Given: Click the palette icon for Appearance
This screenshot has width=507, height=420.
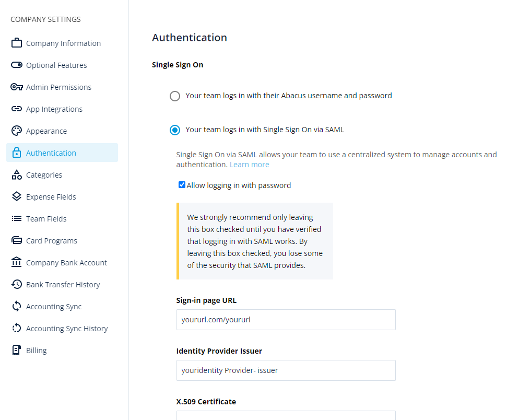Looking at the screenshot, I should click(17, 131).
